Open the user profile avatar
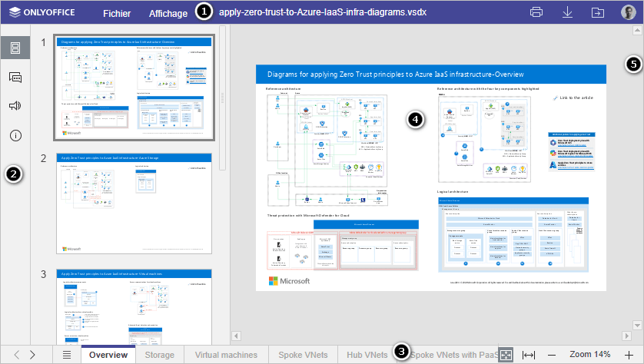This screenshot has width=644, height=364. pyautogui.click(x=628, y=12)
